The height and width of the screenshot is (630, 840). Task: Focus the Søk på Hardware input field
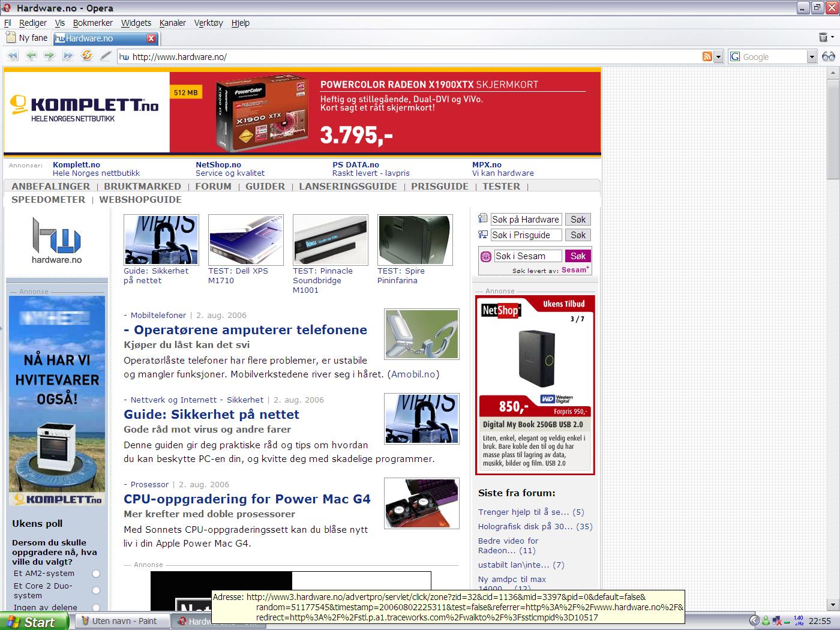click(x=526, y=220)
